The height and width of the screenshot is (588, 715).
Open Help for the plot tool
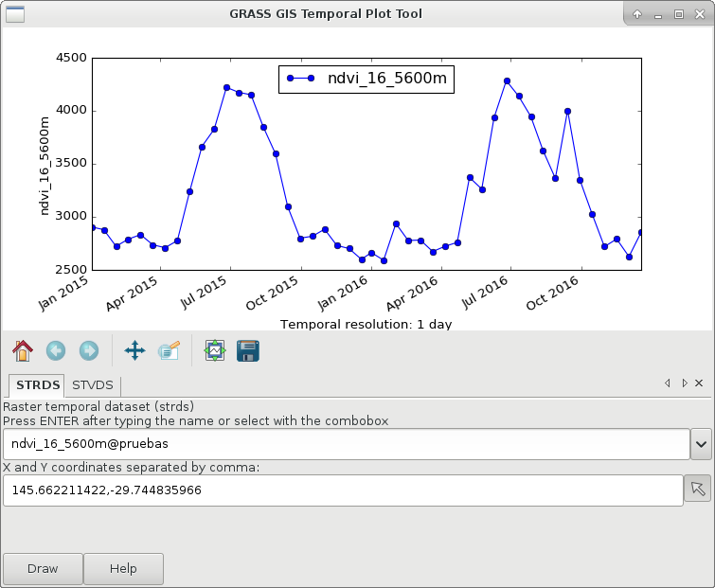(123, 569)
